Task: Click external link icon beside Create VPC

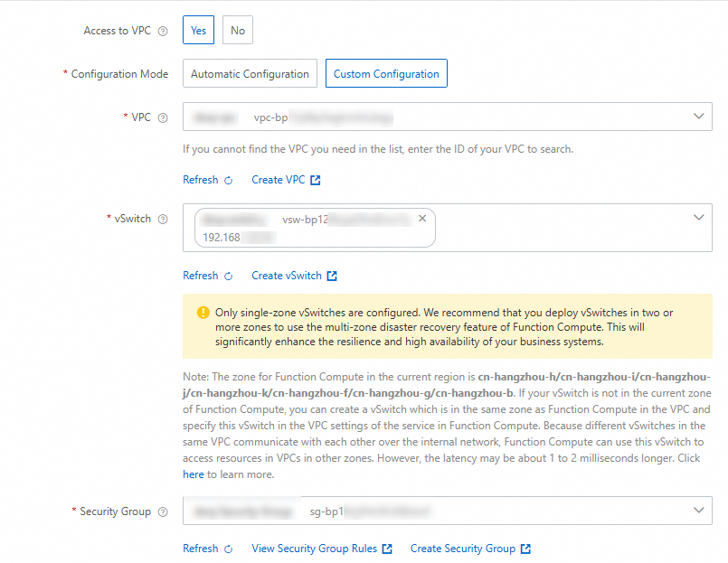Action: click(316, 180)
